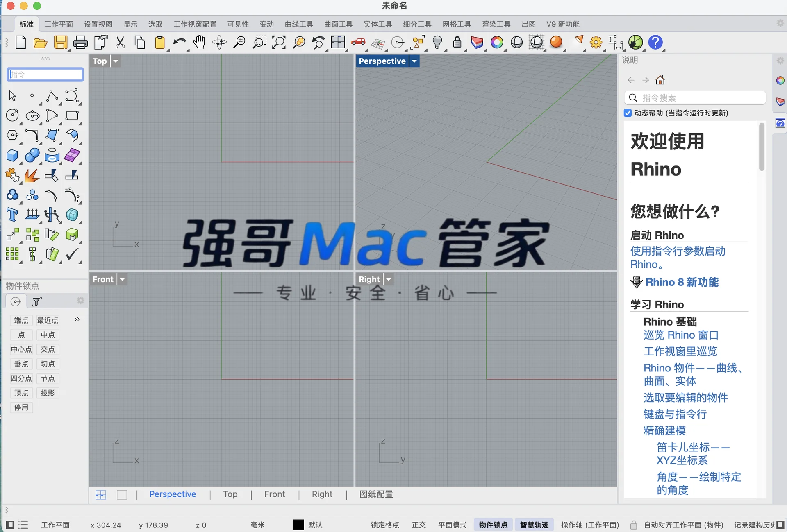This screenshot has width=787, height=532.
Task: Toggle the 中点 object snap
Action: 48,335
